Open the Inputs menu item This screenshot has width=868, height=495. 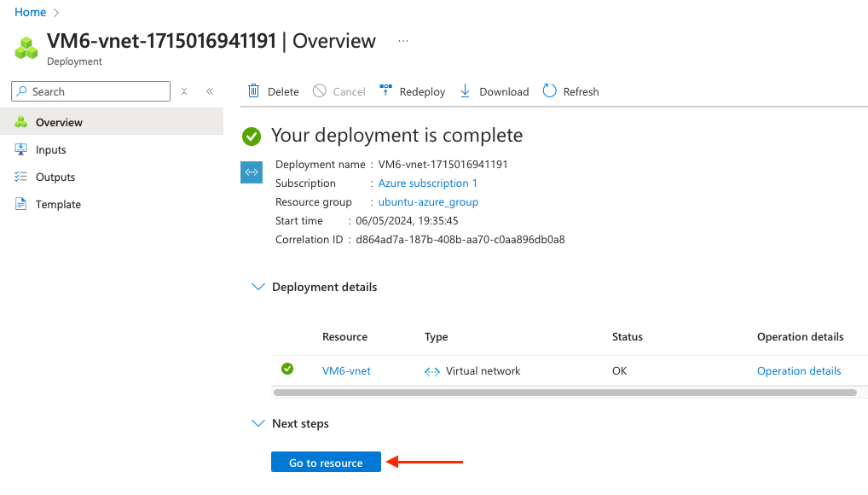[112, 149]
